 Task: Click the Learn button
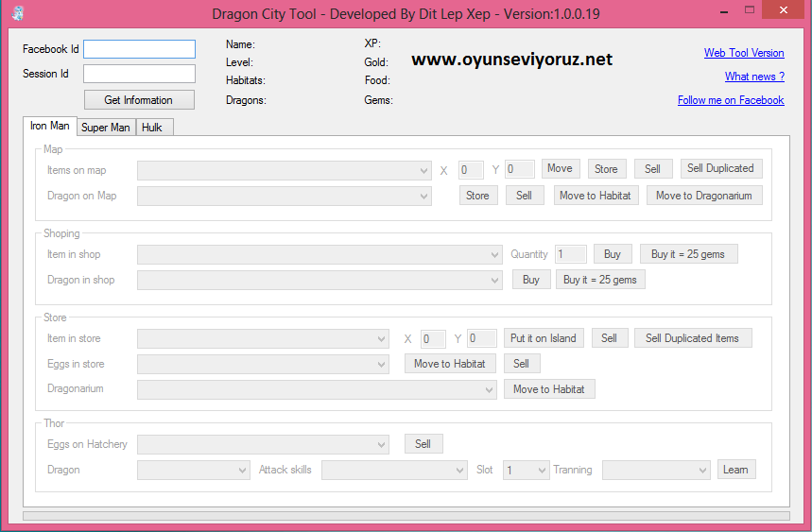pyautogui.click(x=736, y=470)
